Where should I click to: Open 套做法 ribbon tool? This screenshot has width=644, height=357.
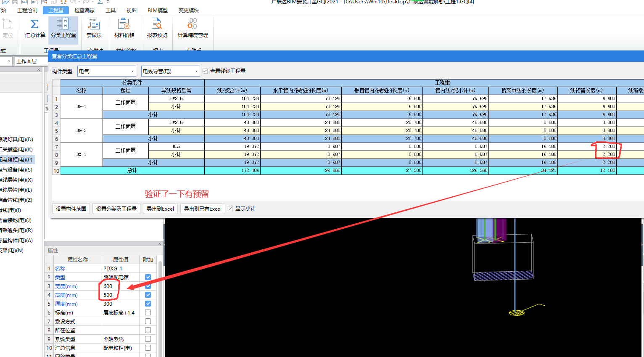point(94,29)
